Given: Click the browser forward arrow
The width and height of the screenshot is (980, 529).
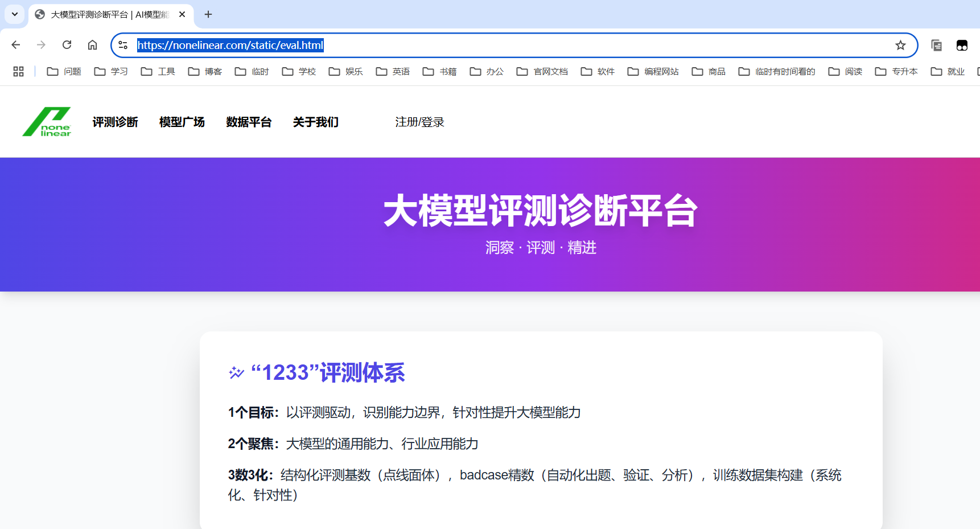Looking at the screenshot, I should coord(41,45).
